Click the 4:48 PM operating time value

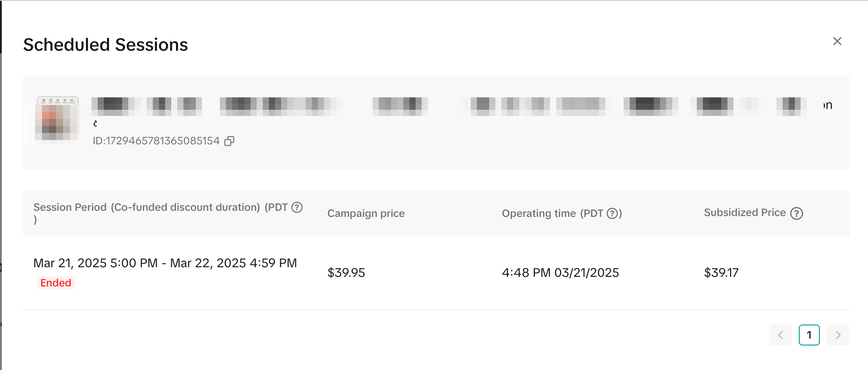[x=560, y=273]
